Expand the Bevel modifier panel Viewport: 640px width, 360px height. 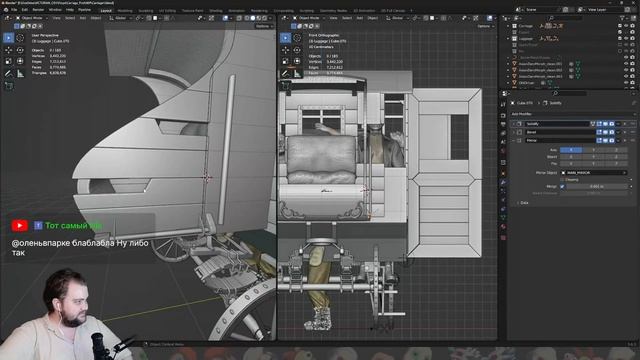point(513,132)
